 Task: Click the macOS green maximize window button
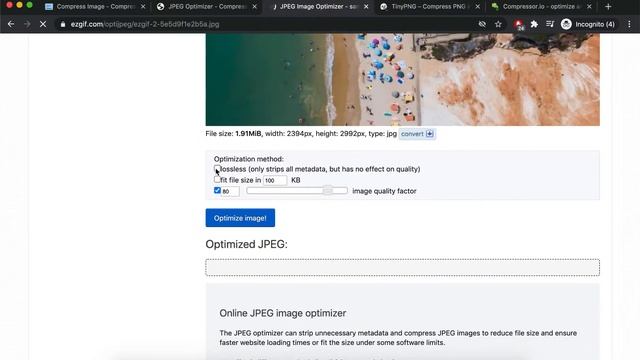tap(29, 5)
